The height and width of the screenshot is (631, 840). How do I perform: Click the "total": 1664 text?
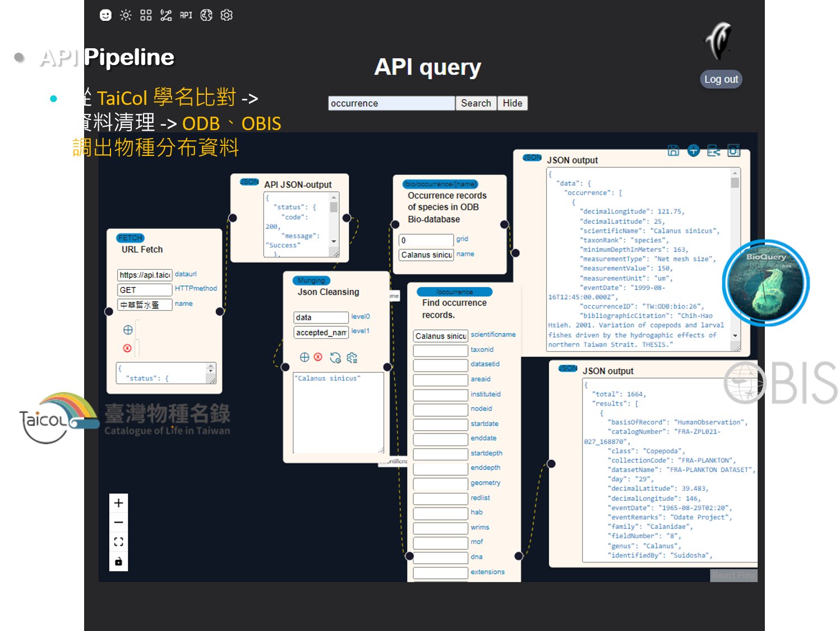click(619, 394)
